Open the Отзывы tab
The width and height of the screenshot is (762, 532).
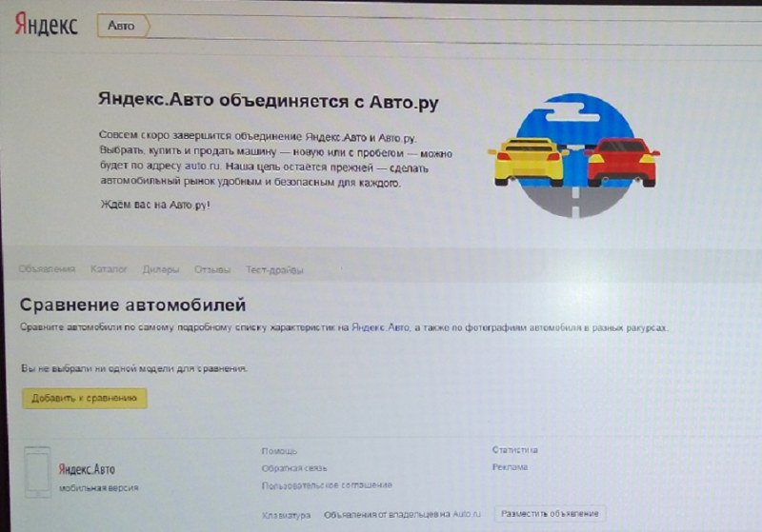pyautogui.click(x=212, y=269)
